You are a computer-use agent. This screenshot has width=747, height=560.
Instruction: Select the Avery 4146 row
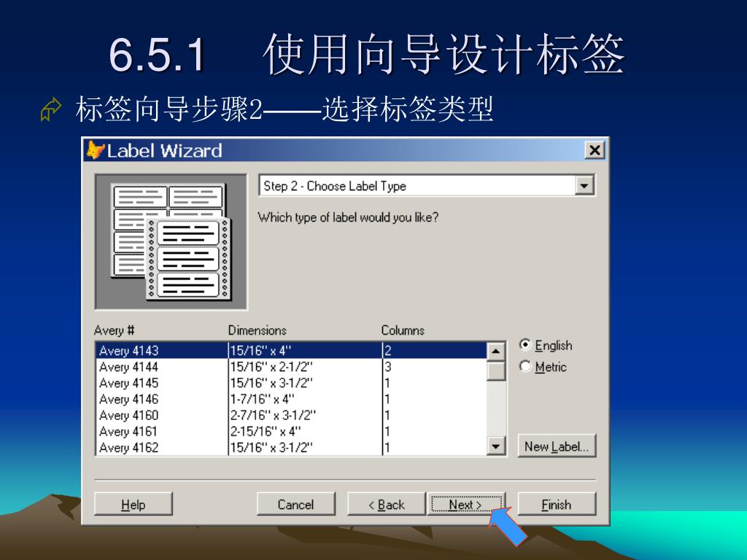(x=292, y=399)
